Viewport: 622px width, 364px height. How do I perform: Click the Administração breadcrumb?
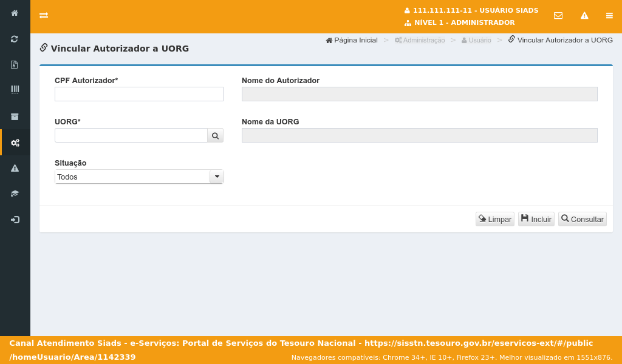(420, 40)
